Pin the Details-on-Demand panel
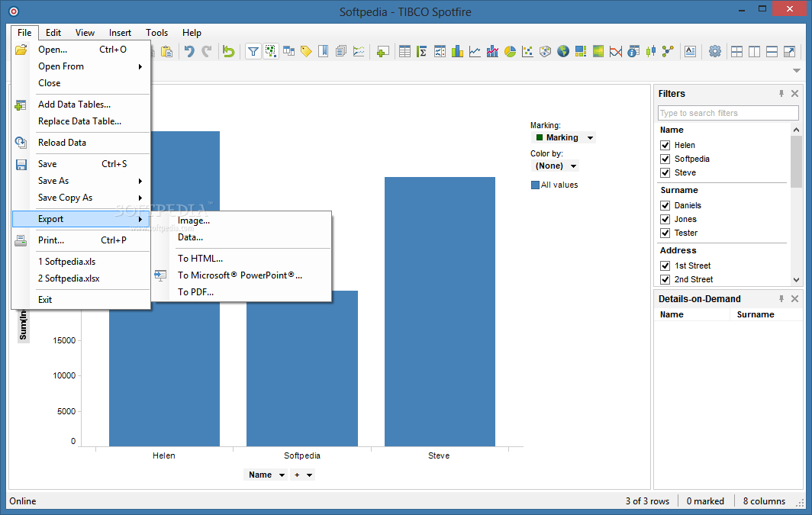812x515 pixels. (x=781, y=299)
